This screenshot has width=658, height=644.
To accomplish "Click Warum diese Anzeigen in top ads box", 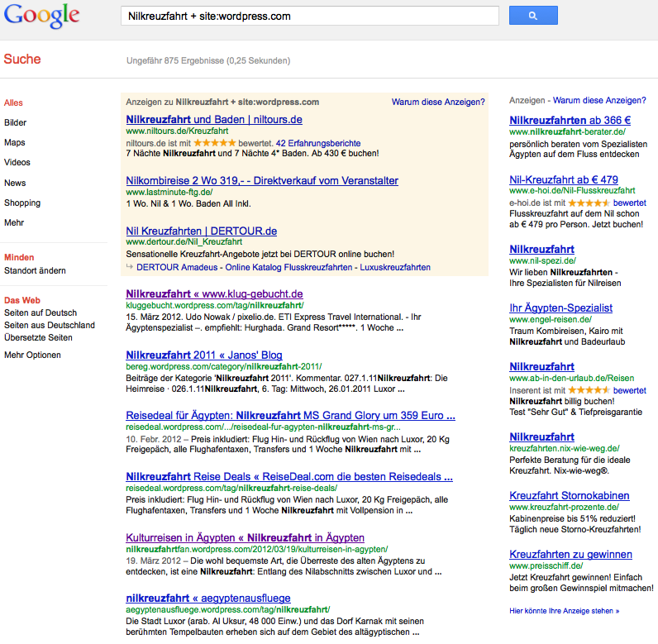I will [x=438, y=102].
